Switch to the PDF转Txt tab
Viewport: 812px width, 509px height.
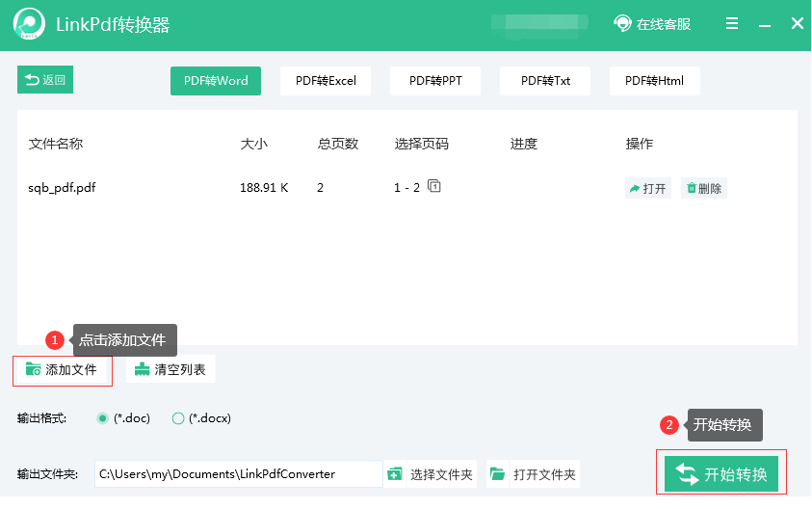click(545, 81)
